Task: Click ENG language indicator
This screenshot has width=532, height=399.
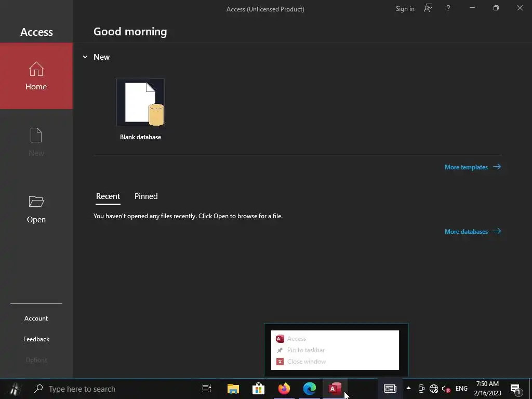Action: click(461, 389)
